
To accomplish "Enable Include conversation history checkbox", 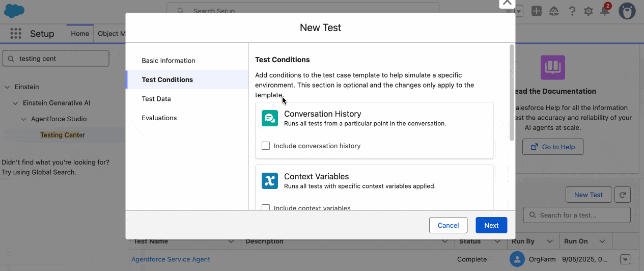I will [266, 146].
